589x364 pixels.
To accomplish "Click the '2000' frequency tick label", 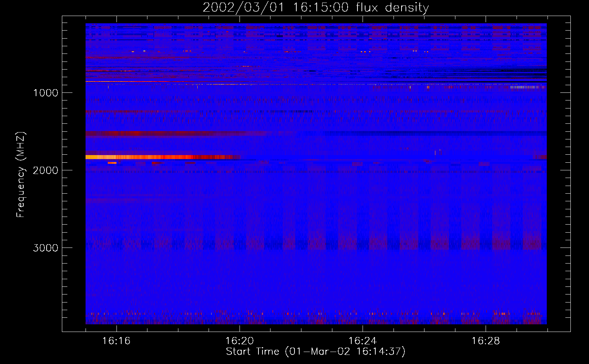I will tap(46, 170).
